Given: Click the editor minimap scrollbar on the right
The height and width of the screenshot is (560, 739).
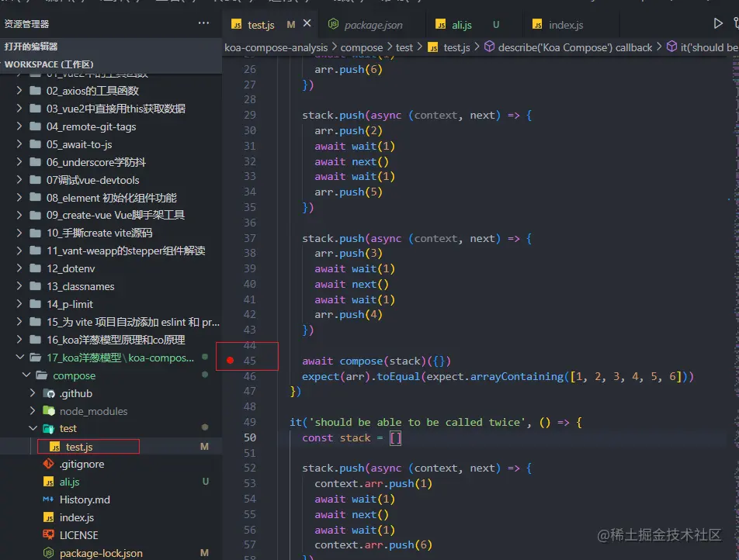Looking at the screenshot, I should [736, 306].
